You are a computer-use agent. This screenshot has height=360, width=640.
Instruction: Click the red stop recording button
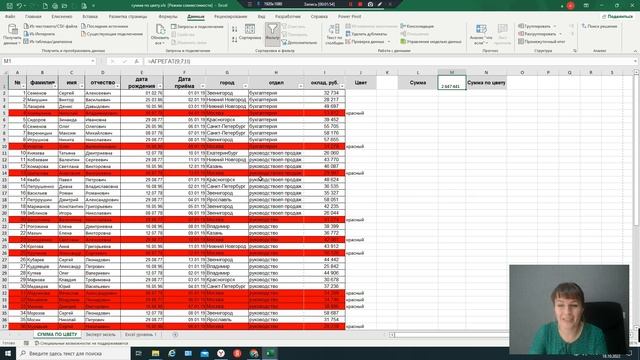(360, 4)
